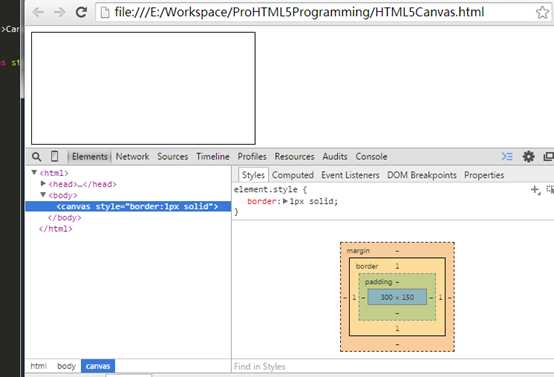Click the <html> tag in DOM tree
This screenshot has height=377, width=554.
(54, 173)
